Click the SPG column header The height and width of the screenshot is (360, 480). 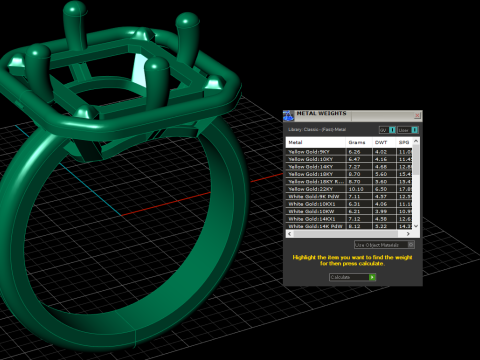(x=404, y=142)
